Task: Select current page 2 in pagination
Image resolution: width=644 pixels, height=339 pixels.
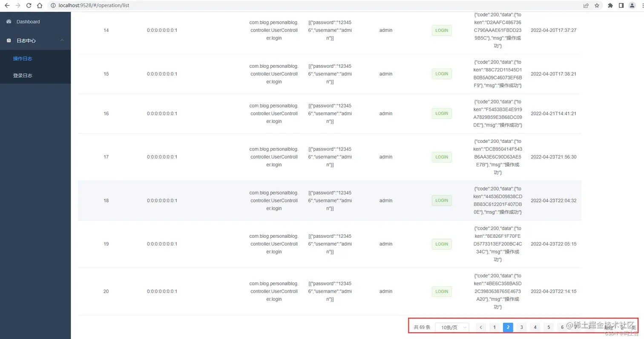Action: (x=508, y=327)
